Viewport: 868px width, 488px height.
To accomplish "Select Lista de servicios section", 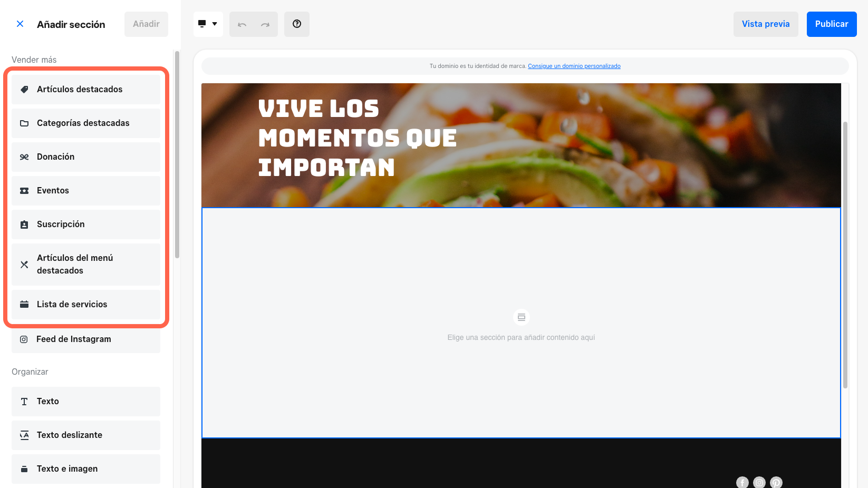I will (86, 305).
